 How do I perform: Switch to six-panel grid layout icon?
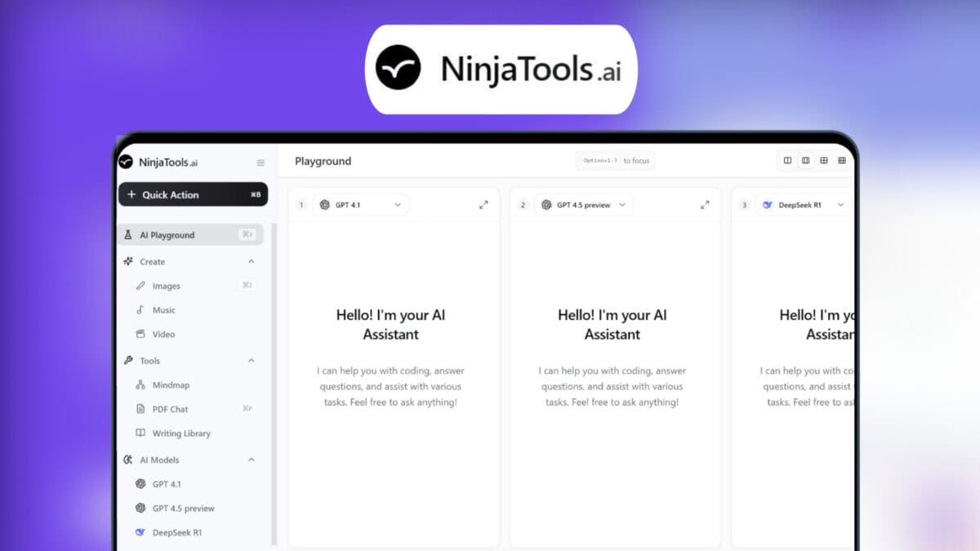pos(841,161)
